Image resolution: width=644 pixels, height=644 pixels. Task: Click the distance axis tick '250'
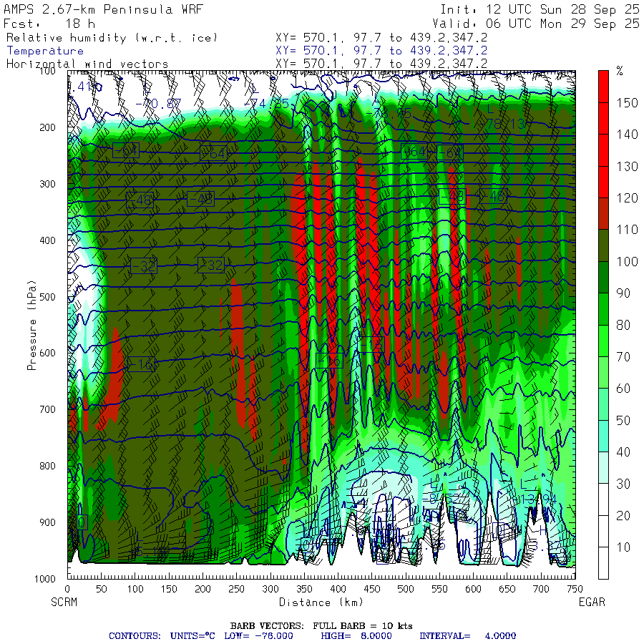click(237, 590)
